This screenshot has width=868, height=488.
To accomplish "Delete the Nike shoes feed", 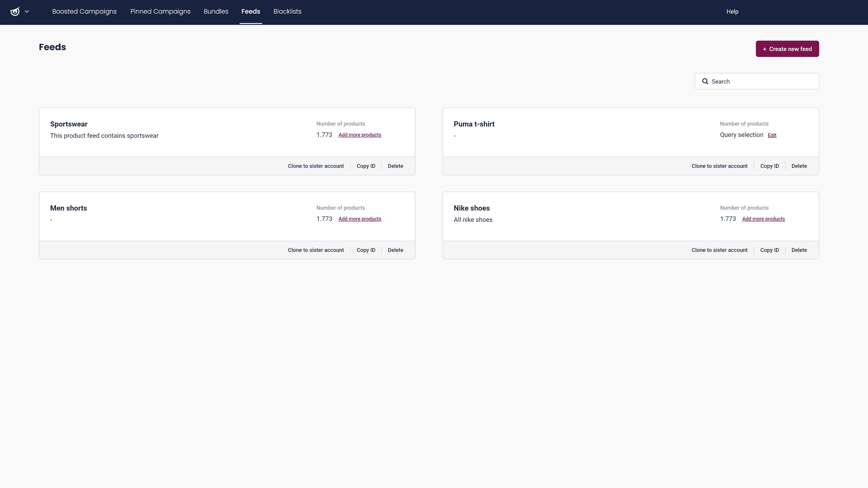I will (799, 250).
